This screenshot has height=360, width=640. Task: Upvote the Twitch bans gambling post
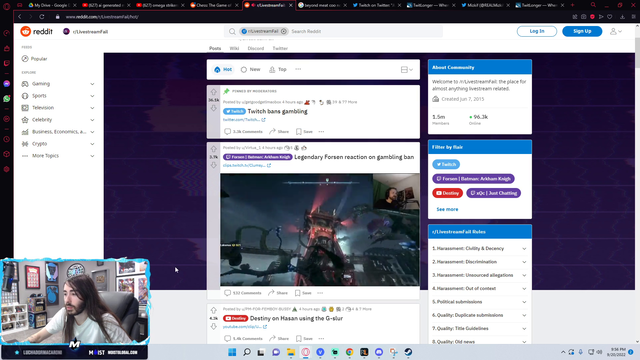(x=213, y=92)
